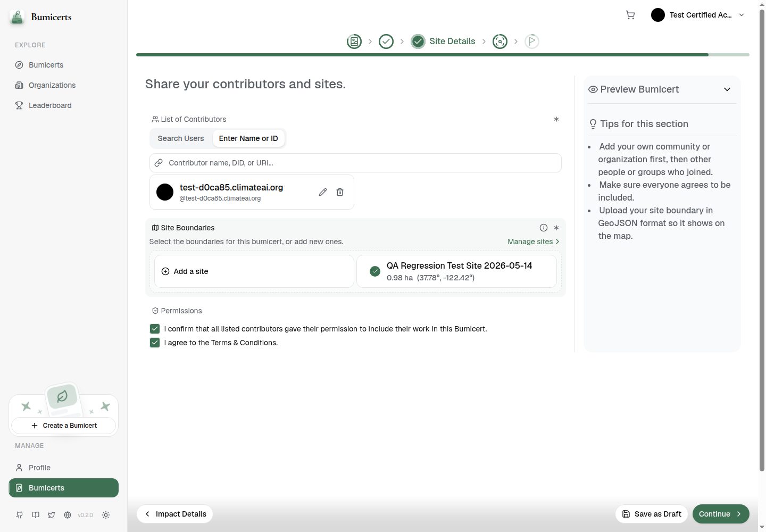Open the shopping cart icon

click(630, 15)
